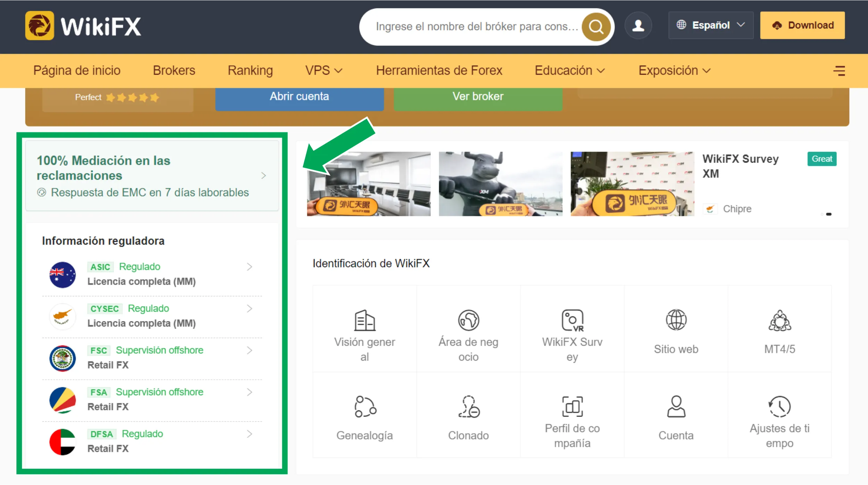Click the Great rating badge
The image size is (868, 485).
822,159
